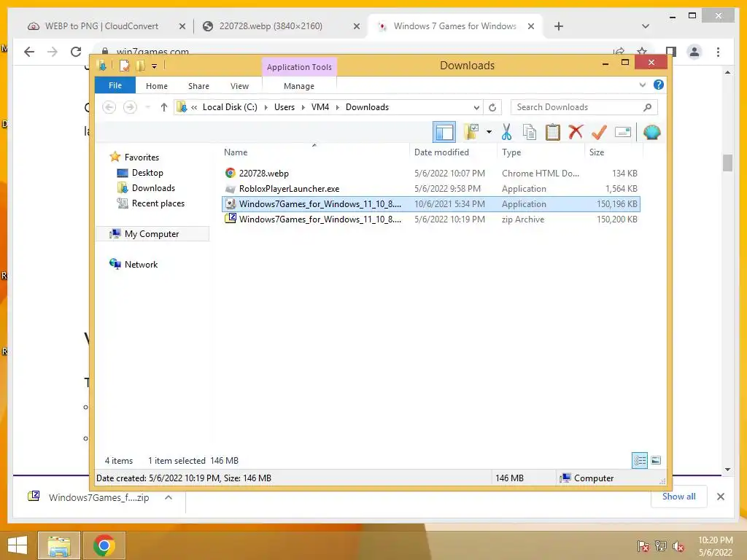Reload the Chrome page

[x=76, y=52]
